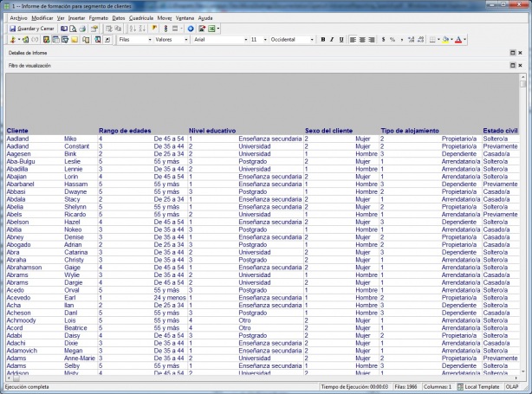The height and width of the screenshot is (394, 532).
Task: Click the currency format icon
Action: click(383, 40)
